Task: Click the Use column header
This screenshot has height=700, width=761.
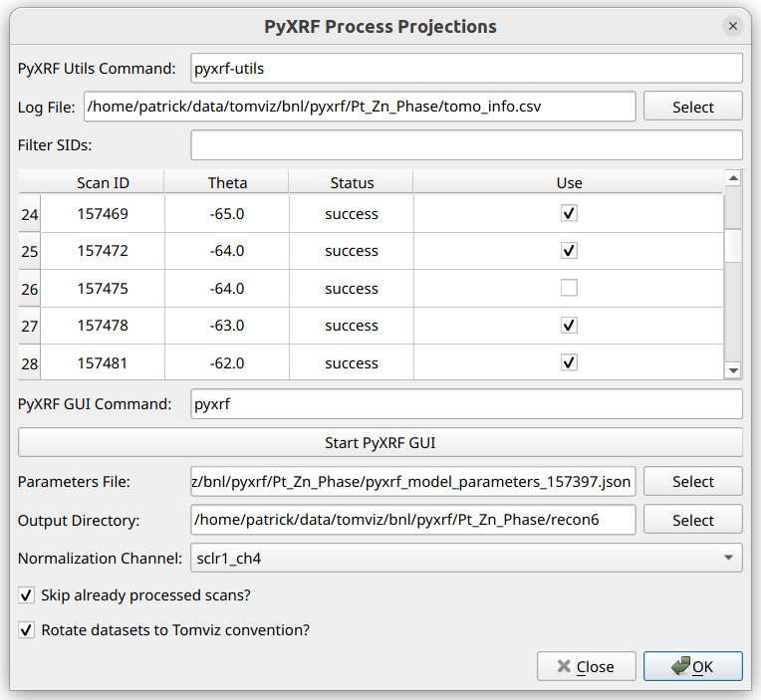Action: (x=569, y=182)
